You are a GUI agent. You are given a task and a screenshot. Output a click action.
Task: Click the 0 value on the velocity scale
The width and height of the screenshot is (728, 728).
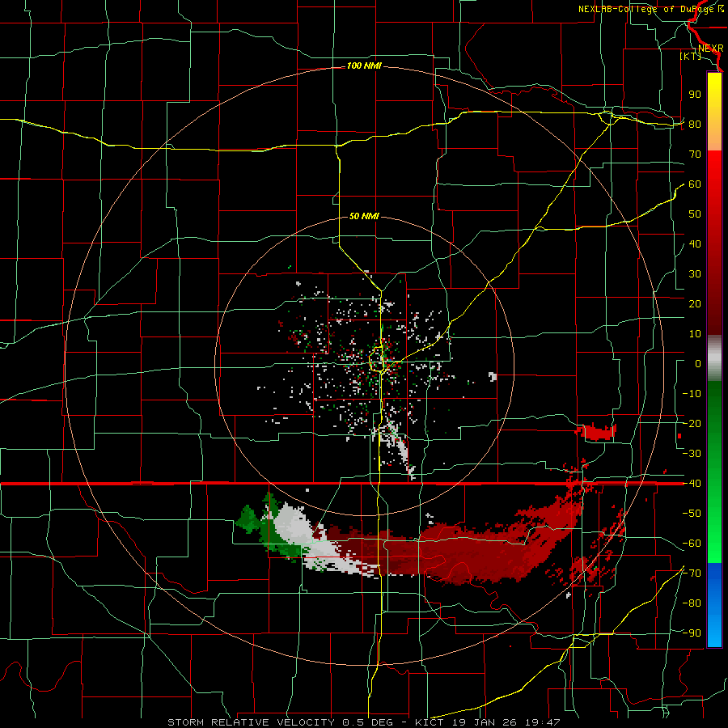coord(698,364)
